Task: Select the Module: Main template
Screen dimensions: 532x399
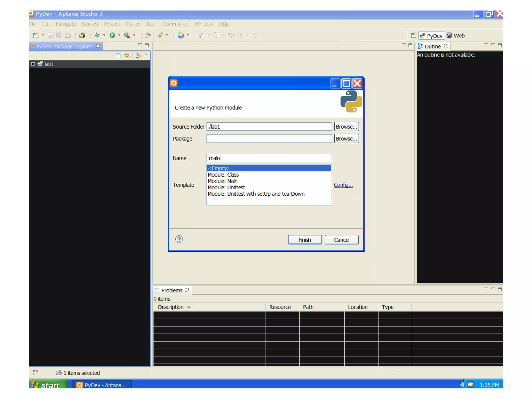Action: [x=269, y=181]
